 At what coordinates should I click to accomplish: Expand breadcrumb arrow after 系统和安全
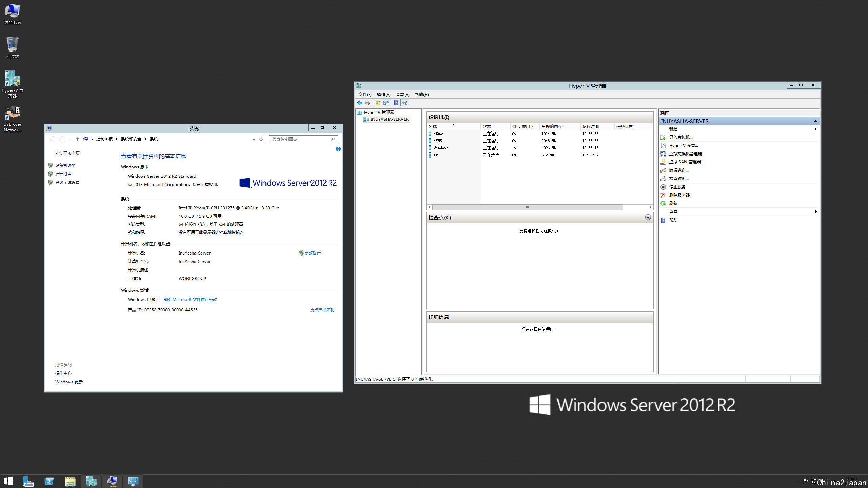pos(145,139)
